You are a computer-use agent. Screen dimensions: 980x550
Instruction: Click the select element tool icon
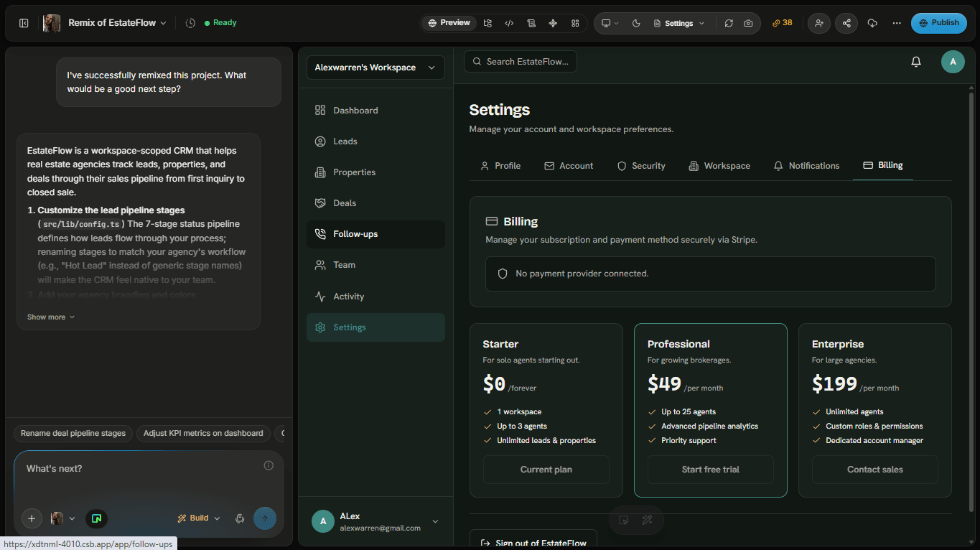click(624, 521)
